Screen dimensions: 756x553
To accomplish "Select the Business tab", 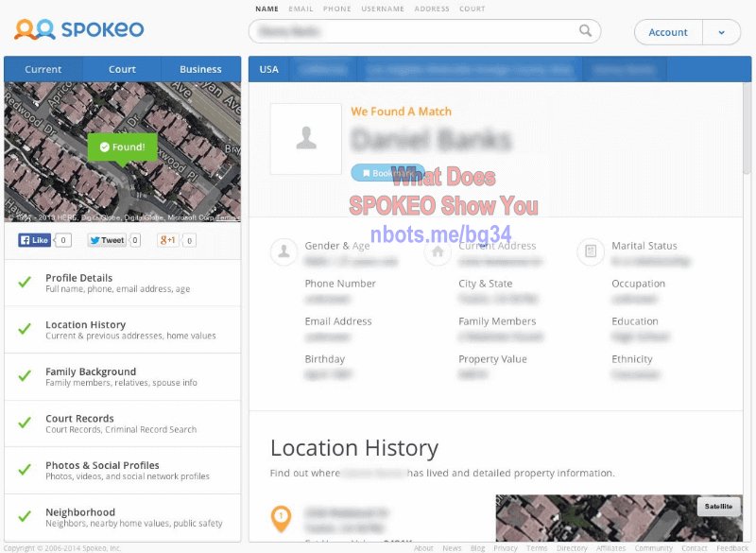I will click(200, 69).
